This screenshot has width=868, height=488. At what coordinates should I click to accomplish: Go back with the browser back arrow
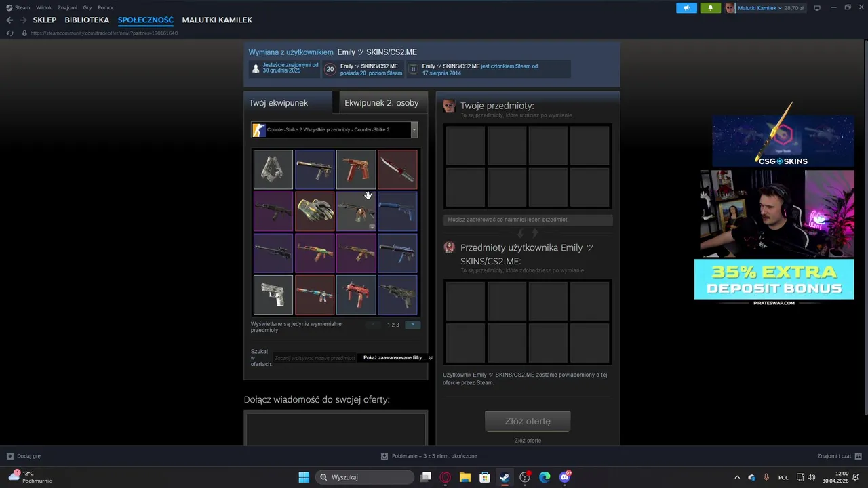click(9, 20)
